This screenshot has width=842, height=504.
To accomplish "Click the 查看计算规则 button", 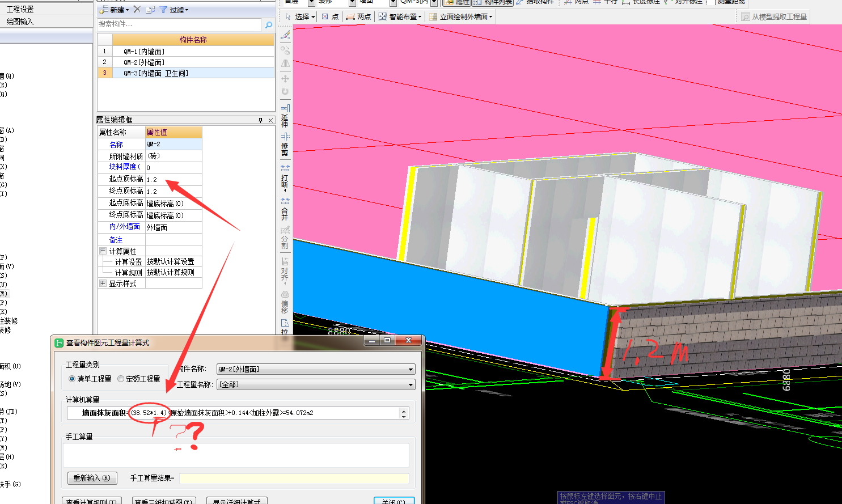I will [91, 501].
